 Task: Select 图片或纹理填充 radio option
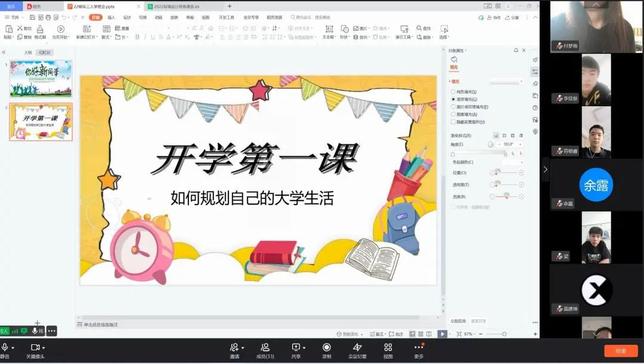[454, 107]
